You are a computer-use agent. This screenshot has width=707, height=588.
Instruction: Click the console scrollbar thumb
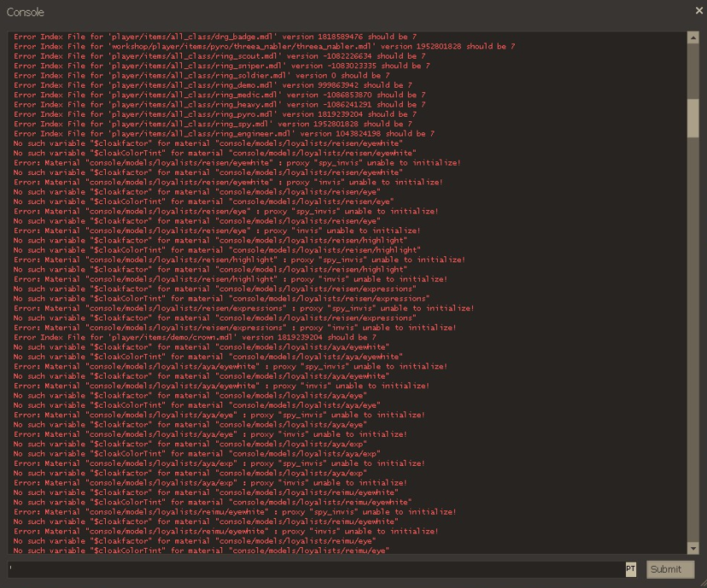pyautogui.click(x=692, y=118)
